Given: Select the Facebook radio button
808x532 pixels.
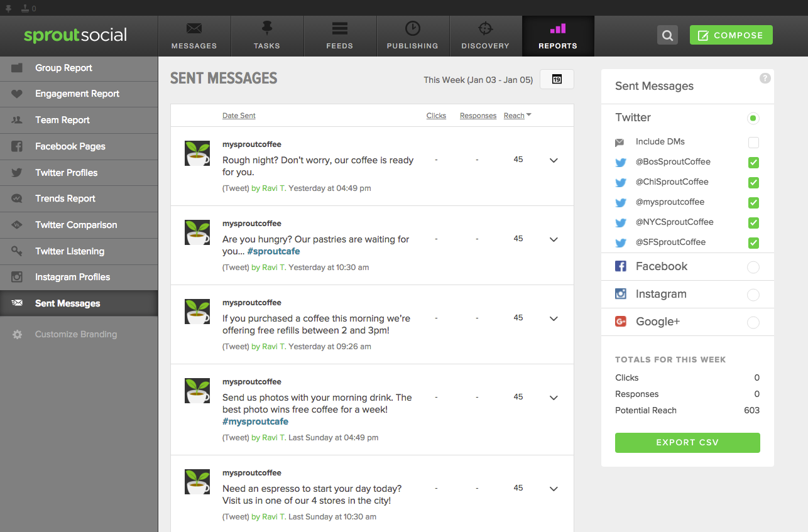Looking at the screenshot, I should (753, 267).
